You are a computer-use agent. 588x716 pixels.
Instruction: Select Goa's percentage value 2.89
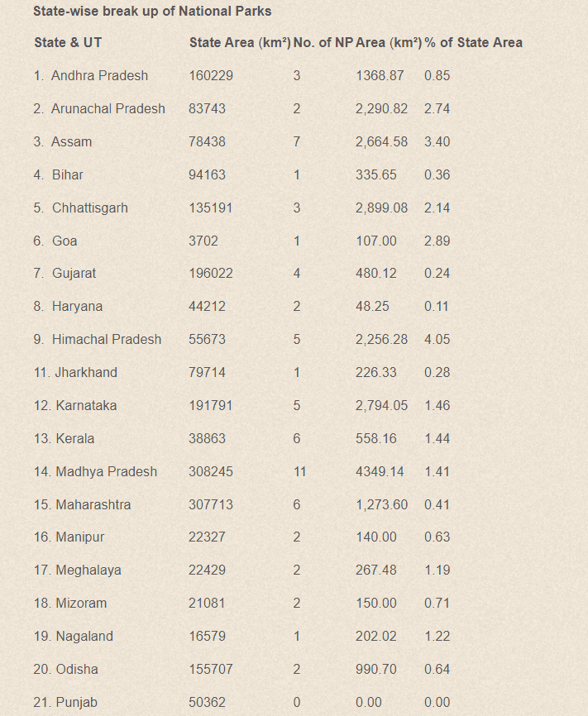437,241
